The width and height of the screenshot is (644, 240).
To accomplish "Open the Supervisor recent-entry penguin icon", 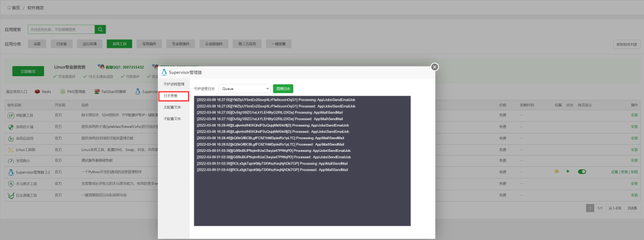I will click(138, 91).
